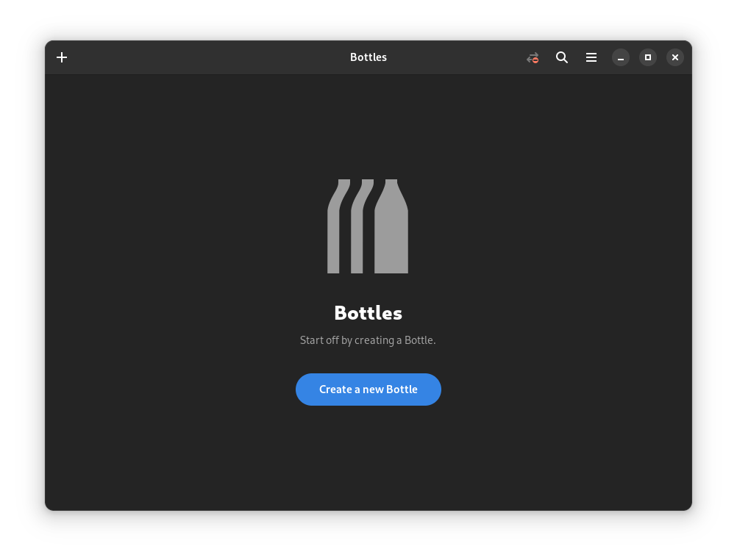737x560 pixels.
Task: Expand the new bottle creation options with plus
Action: tap(62, 57)
